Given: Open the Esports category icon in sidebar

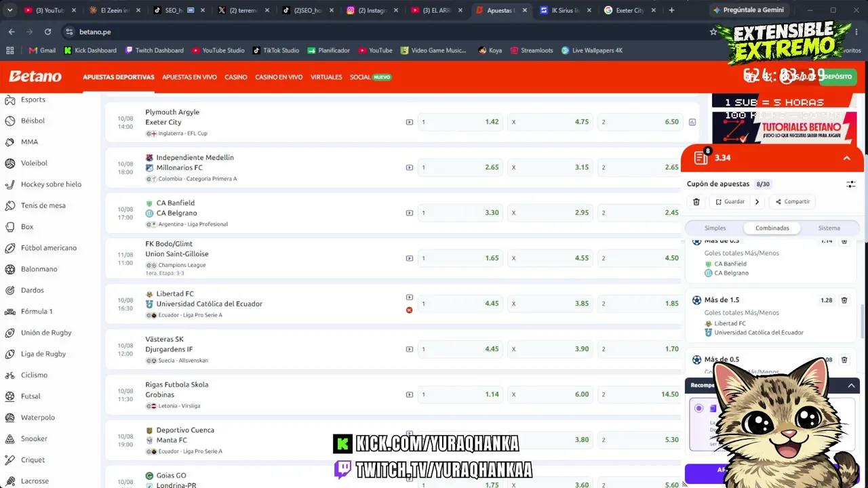Looking at the screenshot, I should pos(9,100).
